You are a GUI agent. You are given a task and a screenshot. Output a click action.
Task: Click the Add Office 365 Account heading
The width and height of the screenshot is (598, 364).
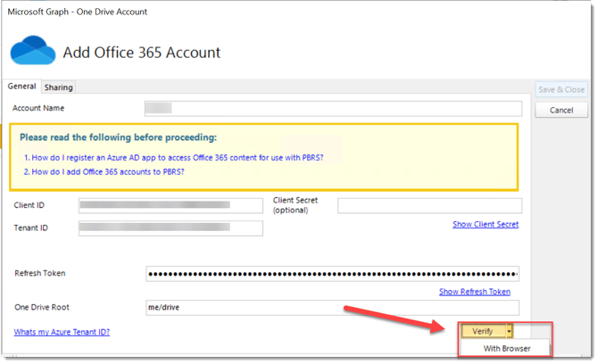(x=141, y=52)
